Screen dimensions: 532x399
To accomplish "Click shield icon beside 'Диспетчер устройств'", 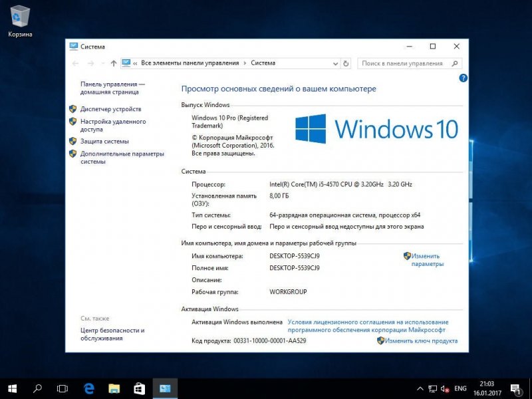I will 72,109.
